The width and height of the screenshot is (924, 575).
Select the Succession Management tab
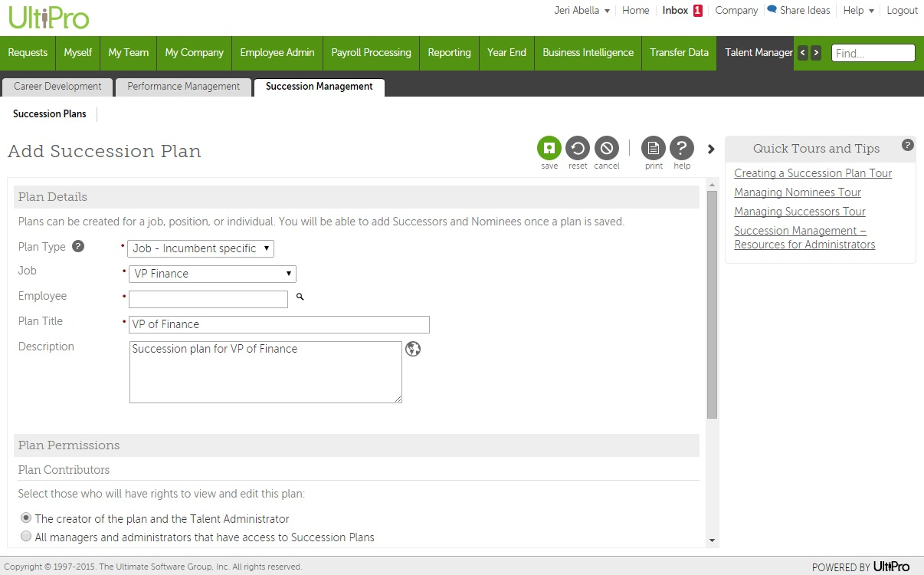[x=319, y=87]
